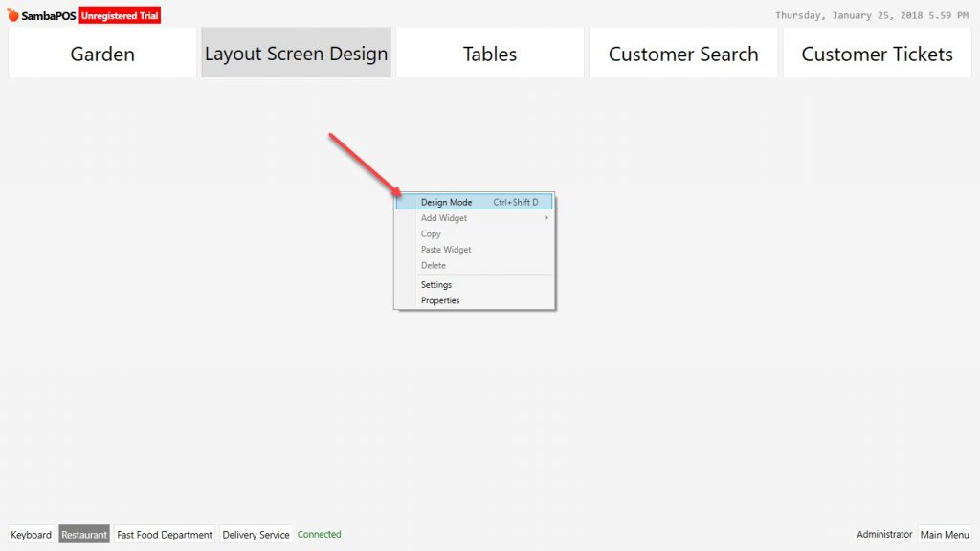Viewport: 980px width, 551px height.
Task: Open Properties from context menu
Action: pyautogui.click(x=475, y=300)
